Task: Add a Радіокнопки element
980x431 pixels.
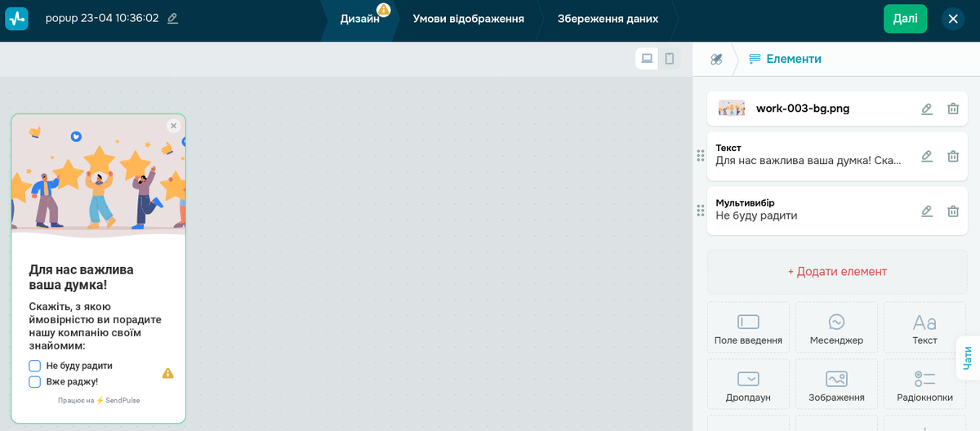Action: coord(924,384)
